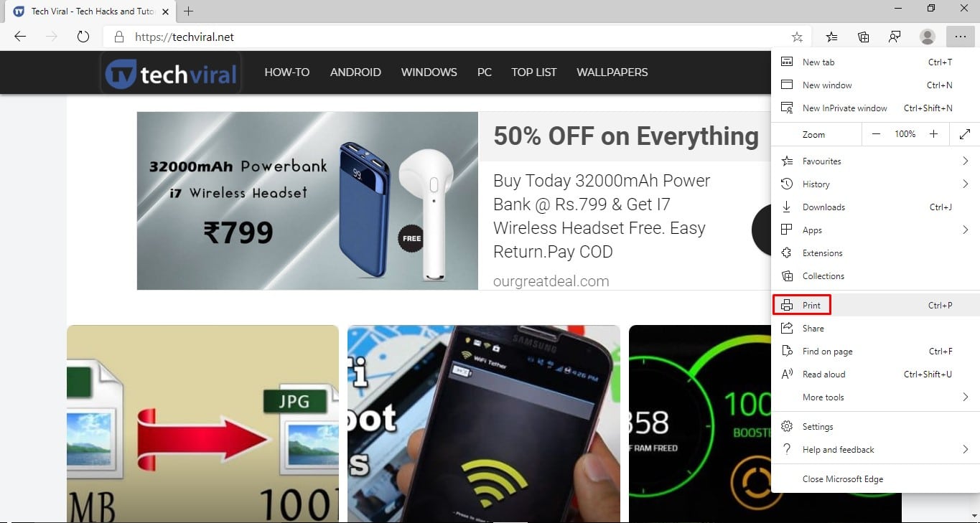Click the address bar URL field
The width and height of the screenshot is (980, 523).
pyautogui.click(x=445, y=37)
